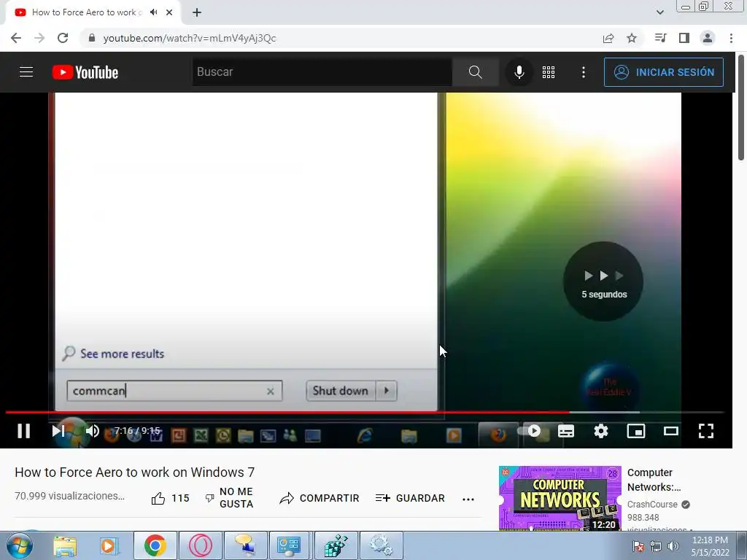Click the address bar URL
This screenshot has width=747, height=560.
click(190, 38)
